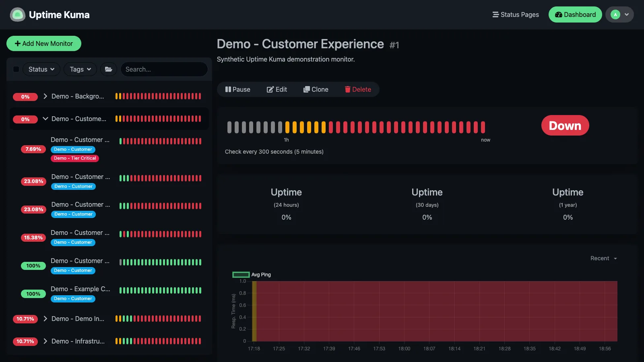Image resolution: width=644 pixels, height=362 pixels.
Task: Click the 15.38% uptime badge
Action: pos(33,238)
